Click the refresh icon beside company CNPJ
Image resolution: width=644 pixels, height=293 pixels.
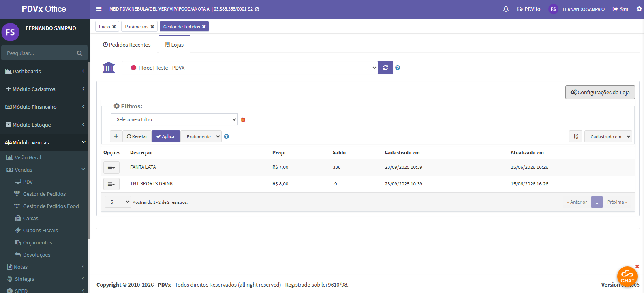(257, 9)
